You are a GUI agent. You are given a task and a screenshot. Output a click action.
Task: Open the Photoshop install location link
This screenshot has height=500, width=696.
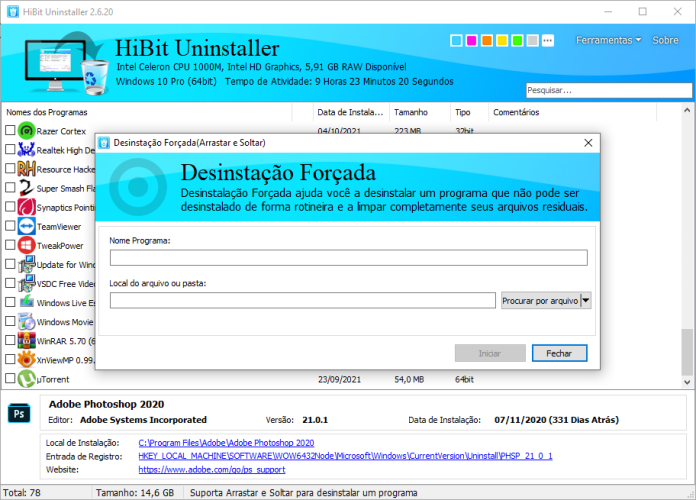pos(226,443)
